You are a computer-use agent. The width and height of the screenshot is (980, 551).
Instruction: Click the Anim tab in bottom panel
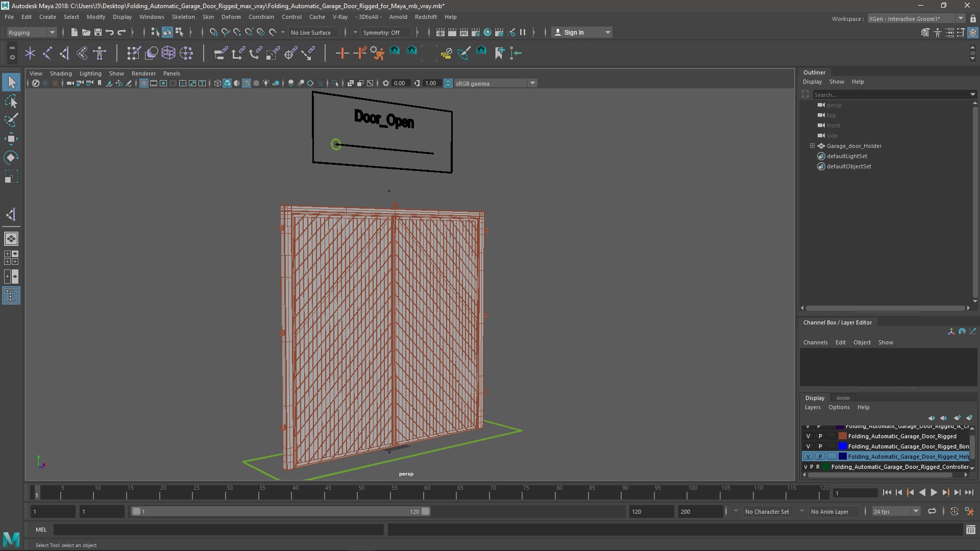tap(843, 397)
